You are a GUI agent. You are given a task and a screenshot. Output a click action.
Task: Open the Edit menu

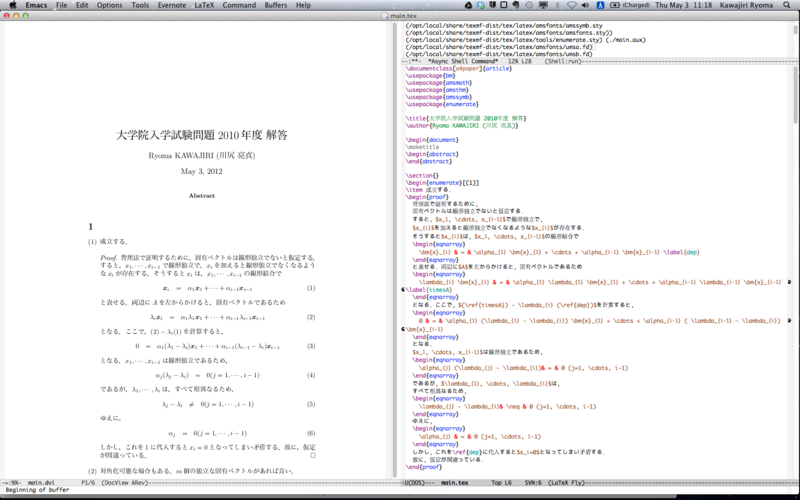click(x=82, y=5)
